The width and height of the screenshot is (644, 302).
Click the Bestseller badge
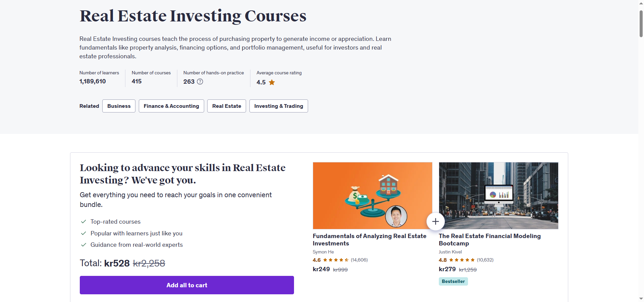pyautogui.click(x=453, y=281)
